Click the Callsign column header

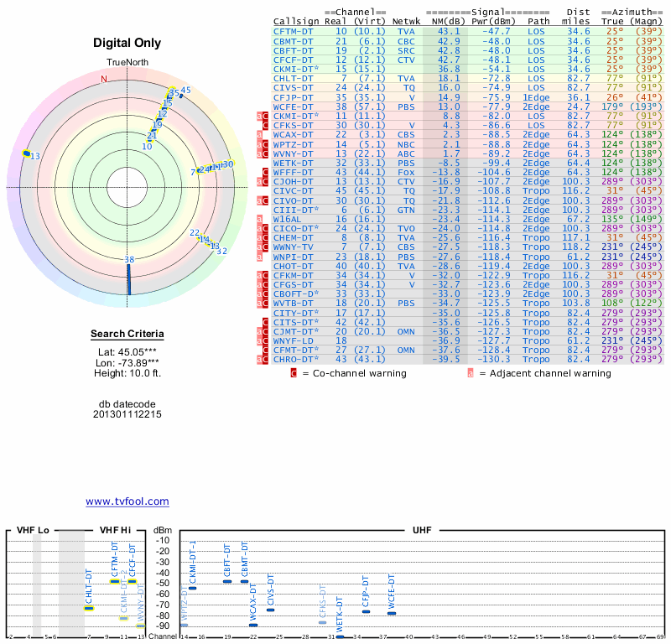296,22
